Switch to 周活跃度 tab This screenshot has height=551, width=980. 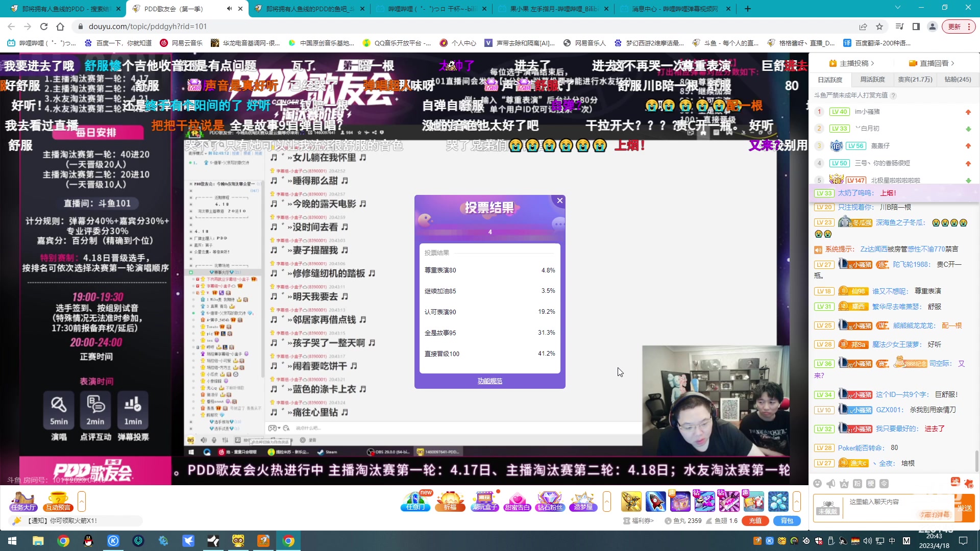pos(873,80)
